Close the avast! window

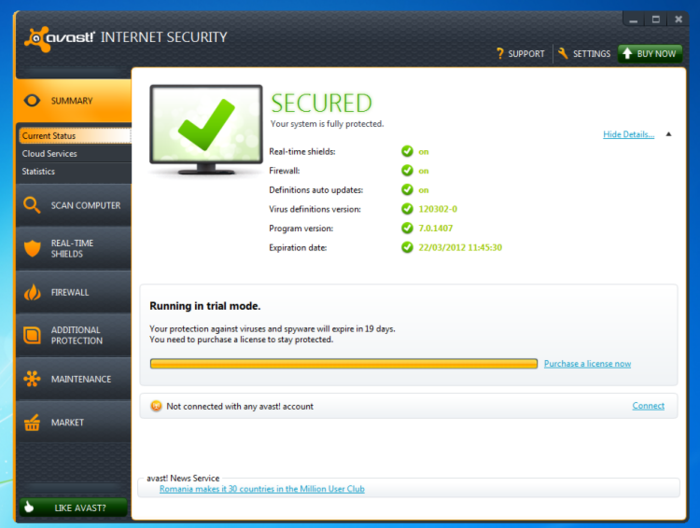(679, 20)
